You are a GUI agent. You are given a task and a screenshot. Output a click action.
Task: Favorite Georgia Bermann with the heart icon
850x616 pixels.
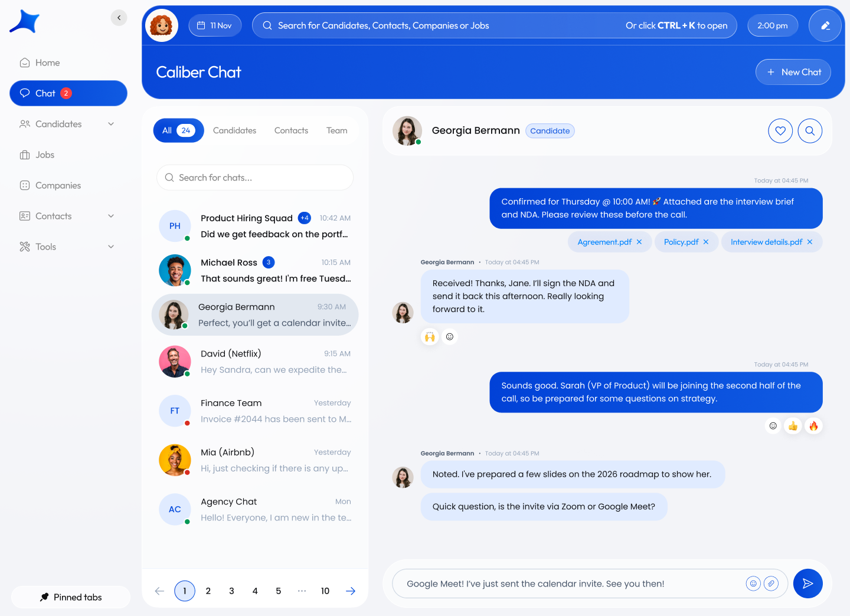click(x=780, y=131)
